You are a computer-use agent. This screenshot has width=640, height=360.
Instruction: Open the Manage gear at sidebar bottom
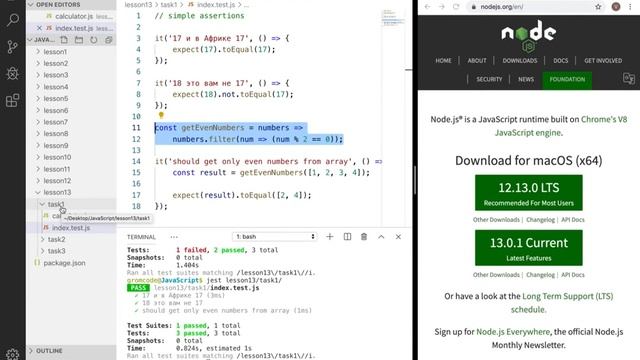click(13, 354)
